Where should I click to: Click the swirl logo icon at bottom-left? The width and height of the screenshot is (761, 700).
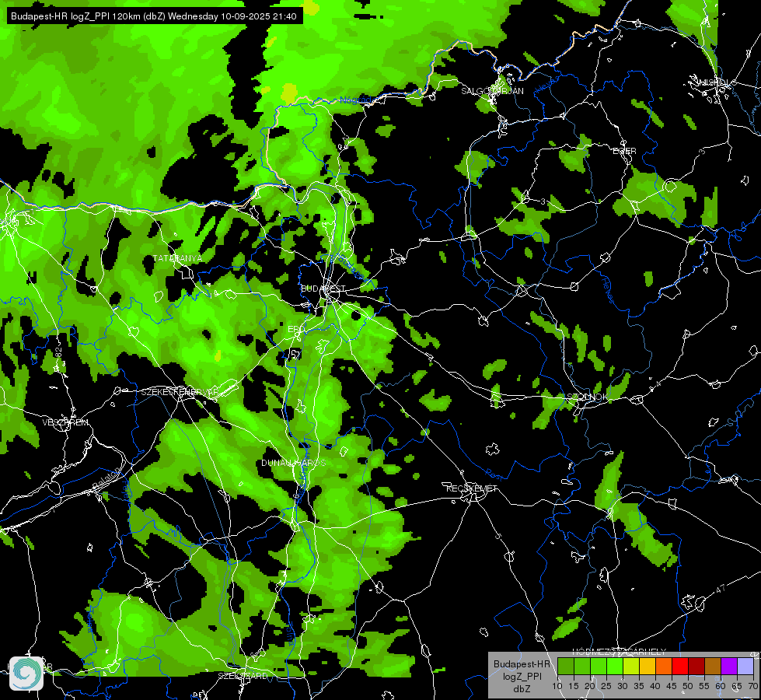click(x=26, y=674)
